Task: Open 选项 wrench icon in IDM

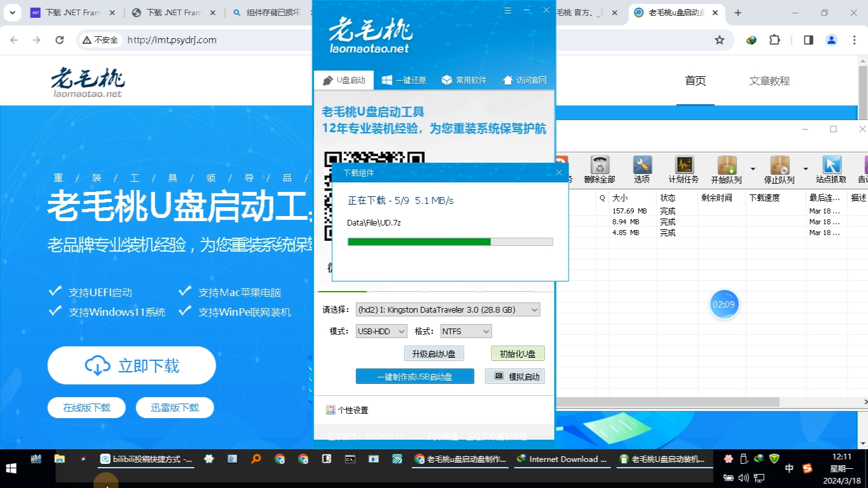Action: (642, 170)
